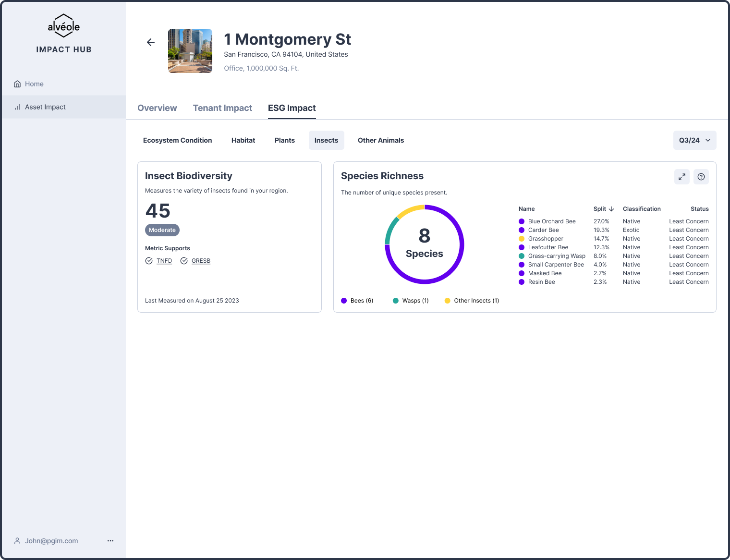Select the Other Animals sub-tab

click(x=380, y=140)
